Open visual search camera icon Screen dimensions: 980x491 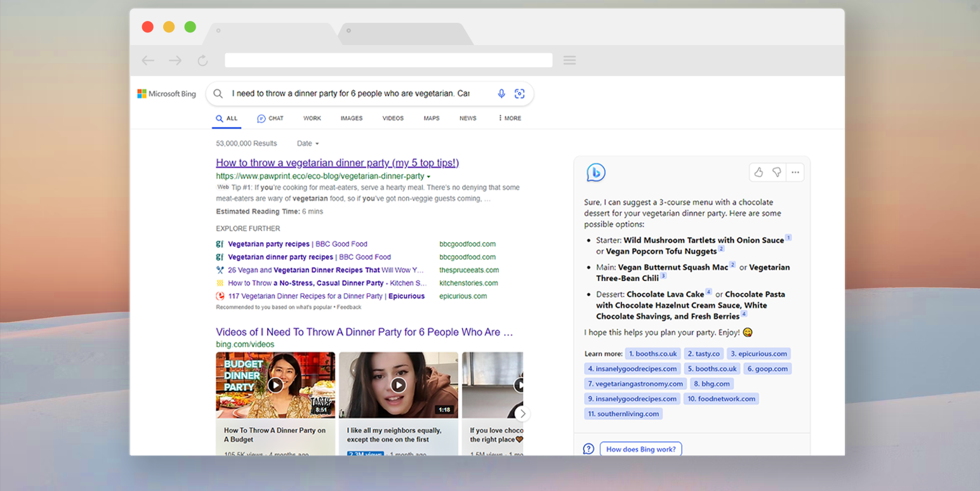(519, 94)
